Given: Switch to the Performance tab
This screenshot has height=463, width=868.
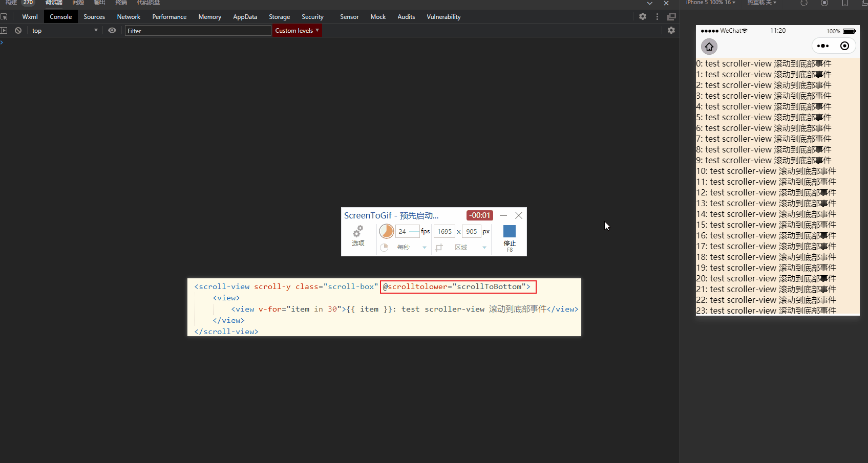Looking at the screenshot, I should [170, 17].
